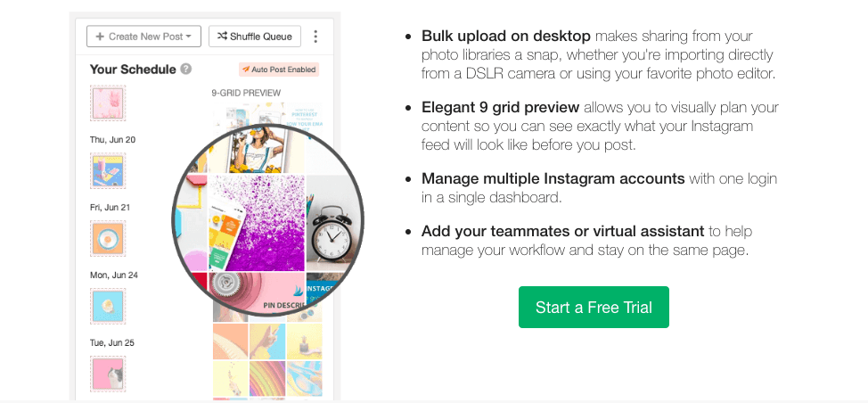Select the Mon, Jun 24 blue post thumbnail

(108, 306)
